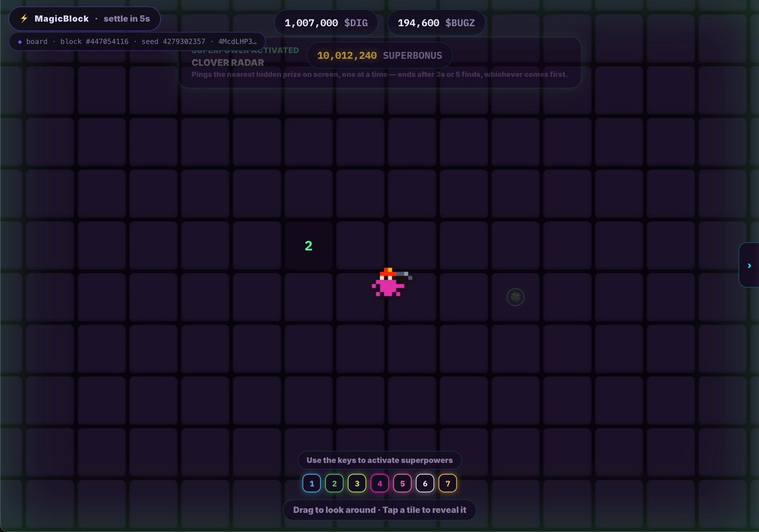Activate superpower key 1

point(311,483)
